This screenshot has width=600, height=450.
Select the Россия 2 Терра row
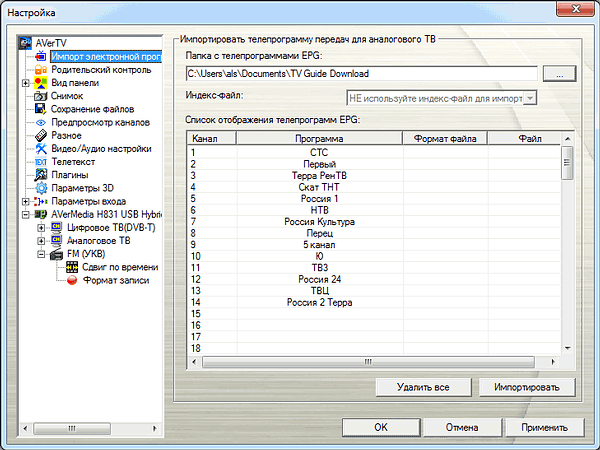(x=374, y=302)
